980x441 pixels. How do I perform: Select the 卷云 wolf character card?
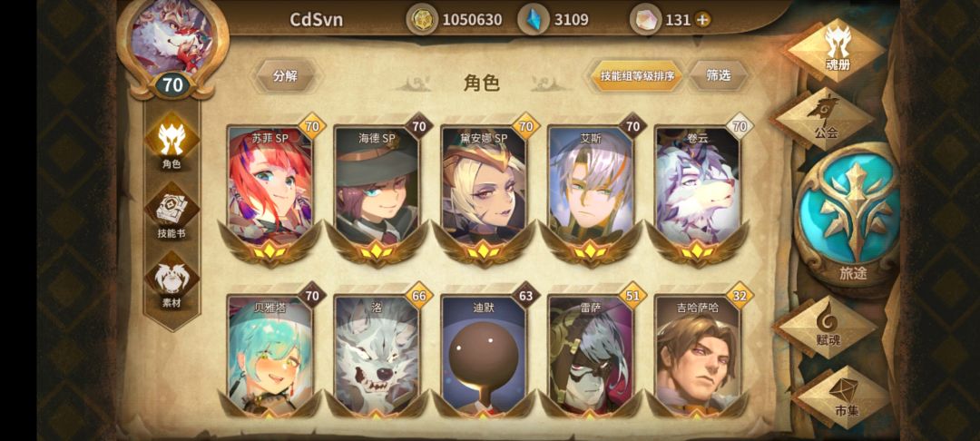click(x=697, y=191)
